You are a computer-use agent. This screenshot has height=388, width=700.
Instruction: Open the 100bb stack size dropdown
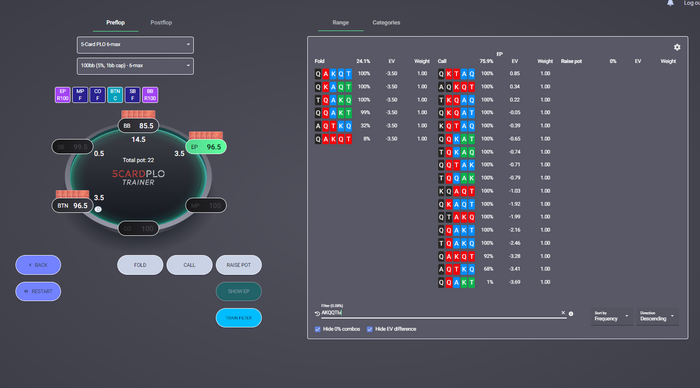click(x=135, y=66)
